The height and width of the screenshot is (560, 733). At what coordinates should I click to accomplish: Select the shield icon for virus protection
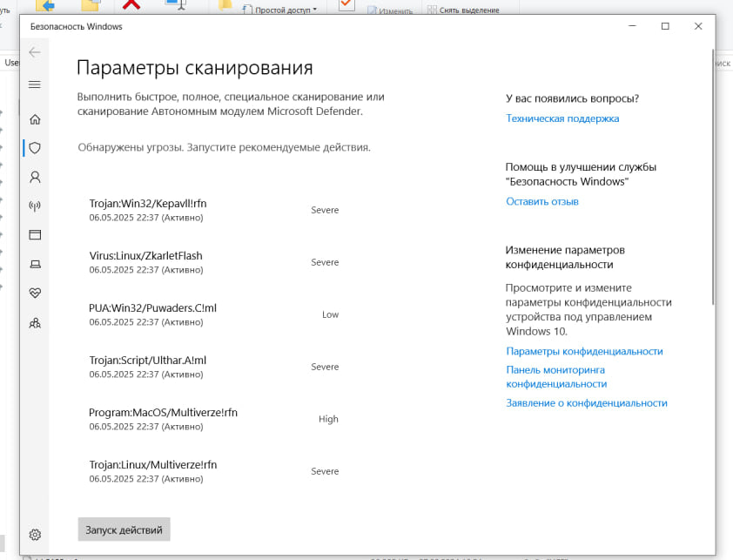click(35, 148)
